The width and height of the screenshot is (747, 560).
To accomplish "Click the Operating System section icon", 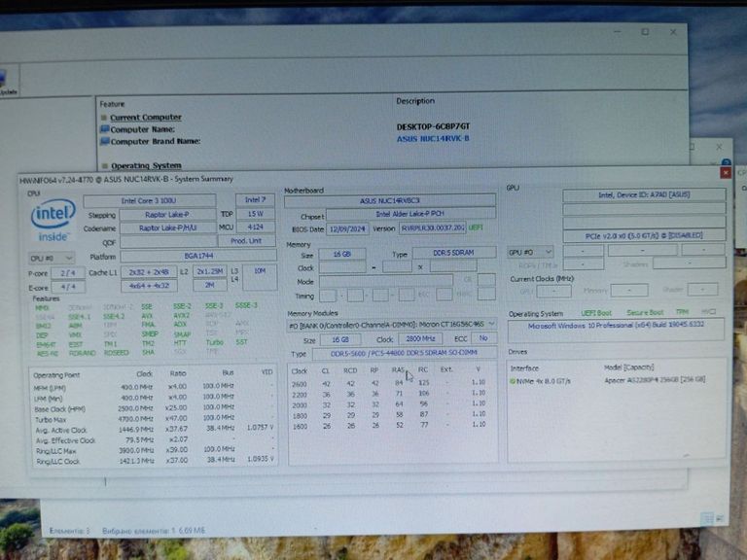I will click(103, 166).
